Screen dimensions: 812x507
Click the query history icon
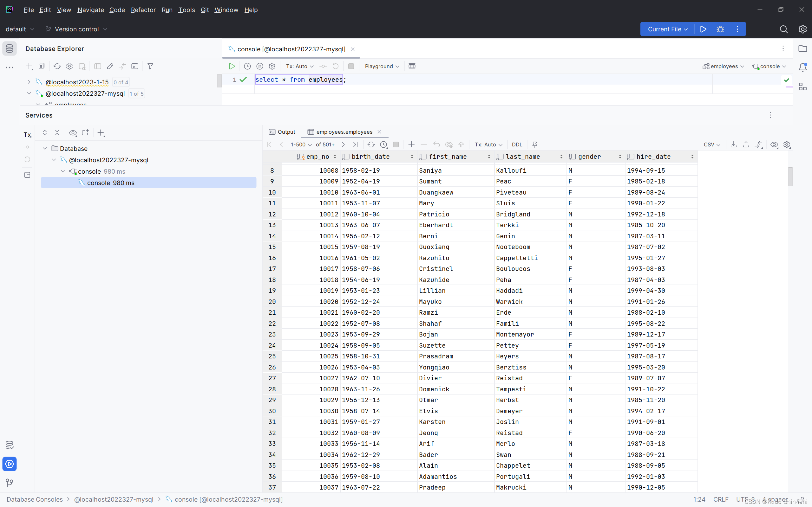[x=247, y=66]
